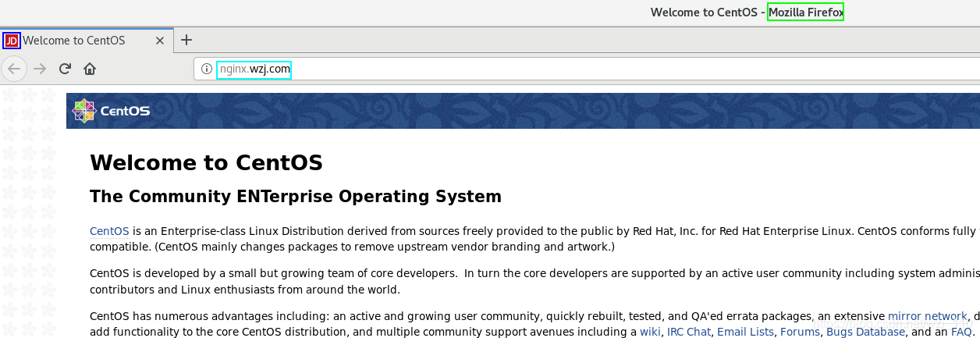The width and height of the screenshot is (980, 338).
Task: Close the Welcome to CentOS tab
Action: point(161,41)
